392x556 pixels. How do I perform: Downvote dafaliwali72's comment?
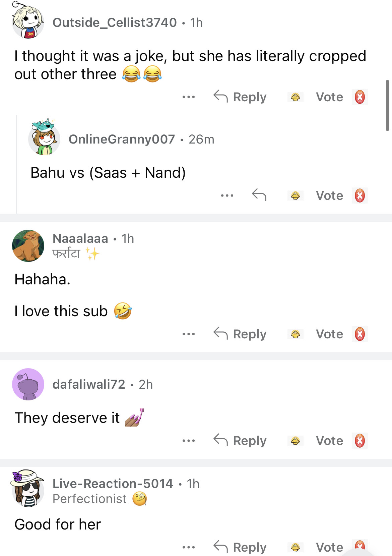tap(360, 441)
